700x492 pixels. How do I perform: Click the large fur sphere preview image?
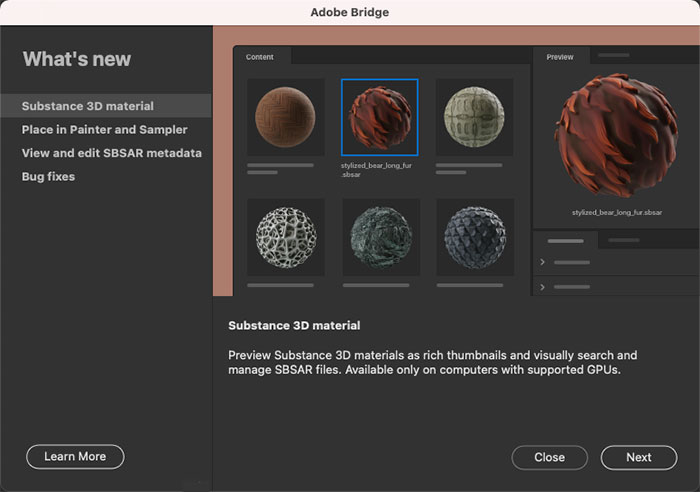pyautogui.click(x=617, y=135)
